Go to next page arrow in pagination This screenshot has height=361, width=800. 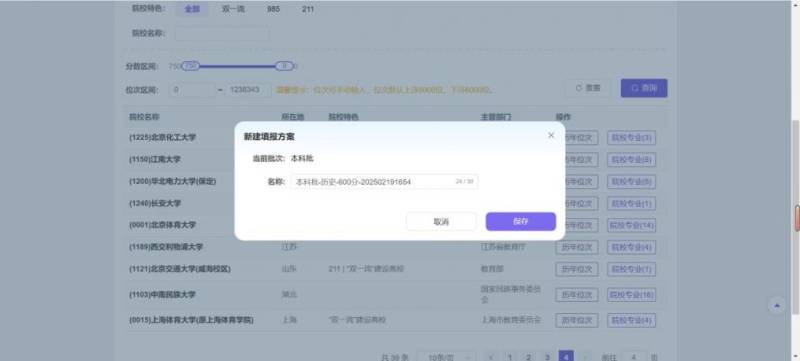click(x=585, y=357)
